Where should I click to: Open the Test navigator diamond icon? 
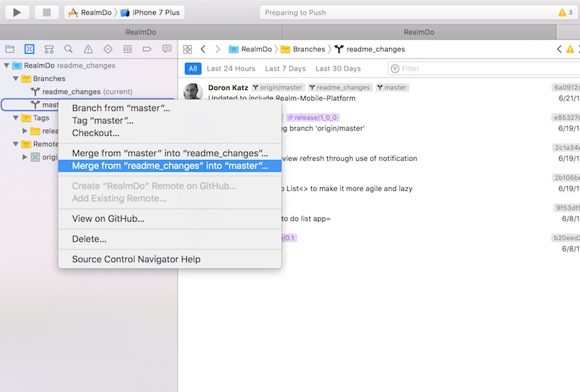pos(108,49)
